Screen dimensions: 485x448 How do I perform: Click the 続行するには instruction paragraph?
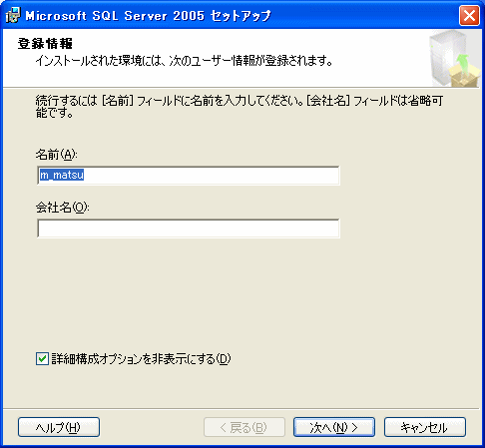point(240,107)
